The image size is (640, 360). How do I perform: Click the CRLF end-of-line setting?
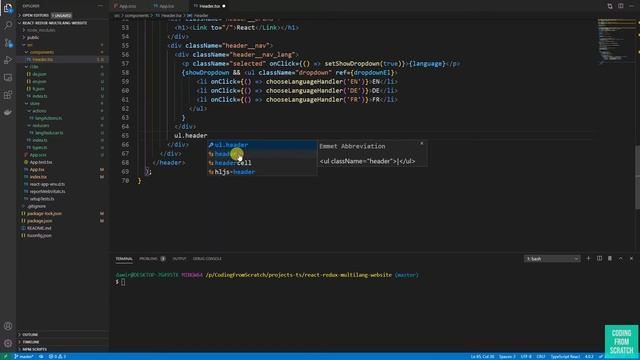(x=541, y=356)
